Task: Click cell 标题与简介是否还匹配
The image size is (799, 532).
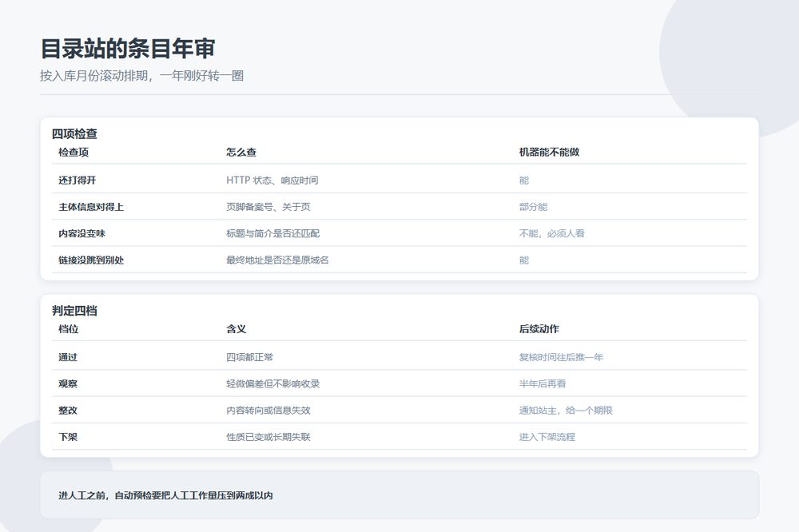Action: point(272,233)
